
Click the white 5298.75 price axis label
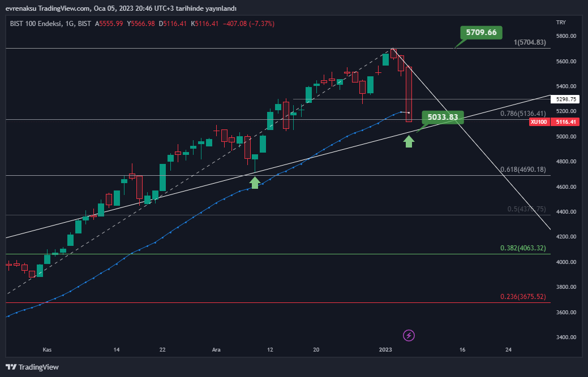coord(565,99)
